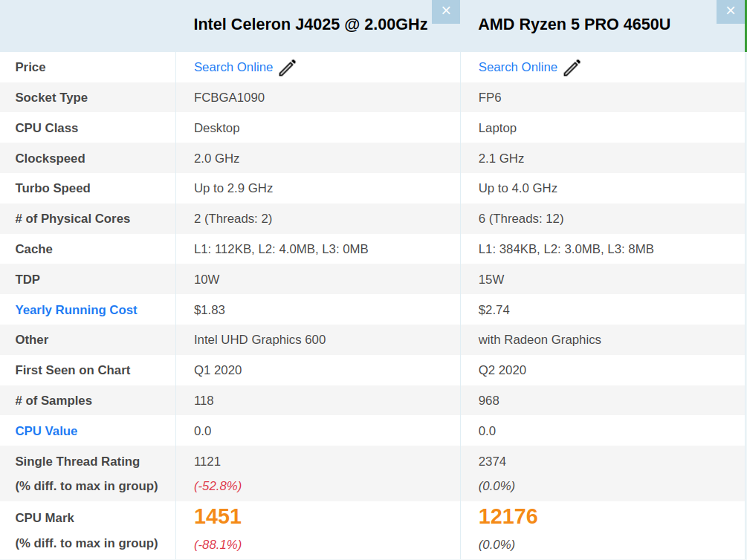The width and height of the screenshot is (747, 560).
Task: Select the AMD Ryzen 5 PRO 4650U heading
Action: 574,25
